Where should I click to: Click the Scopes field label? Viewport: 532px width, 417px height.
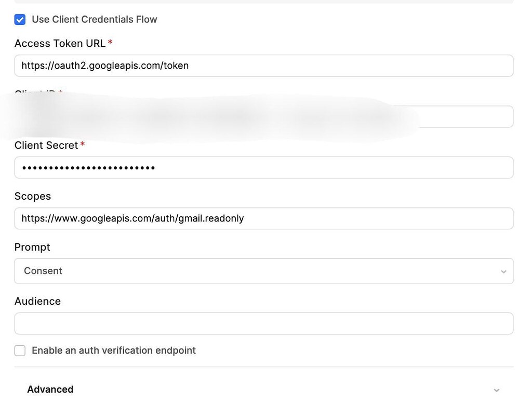[32, 196]
